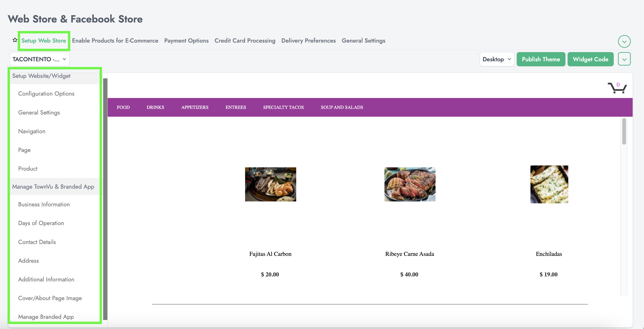Open the green arrow dropdown beside Widget Code
This screenshot has width=644, height=329.
click(x=624, y=59)
